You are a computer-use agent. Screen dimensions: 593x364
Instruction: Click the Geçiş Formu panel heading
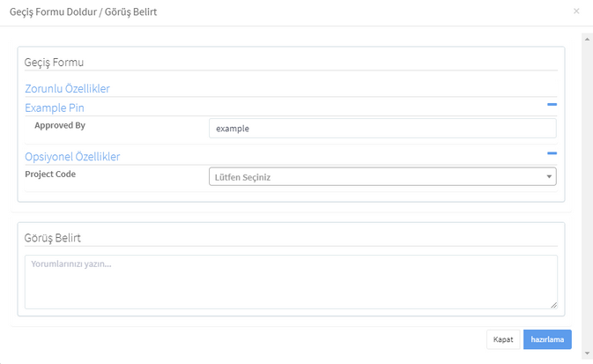pos(54,63)
